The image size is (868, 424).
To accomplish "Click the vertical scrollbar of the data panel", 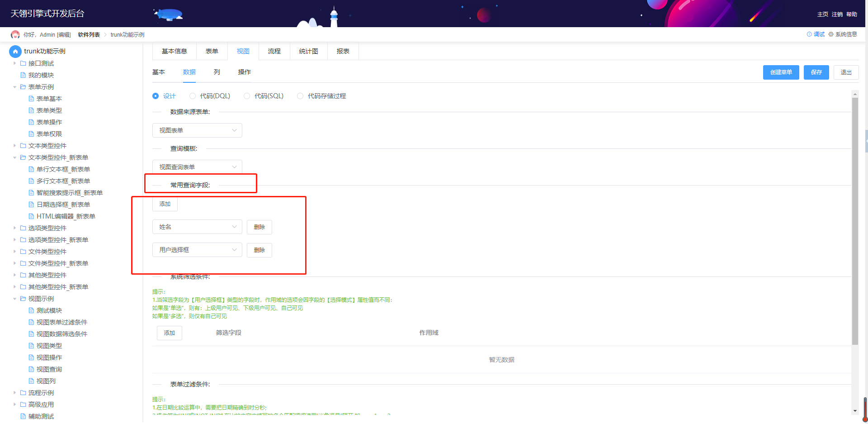I will (855, 221).
